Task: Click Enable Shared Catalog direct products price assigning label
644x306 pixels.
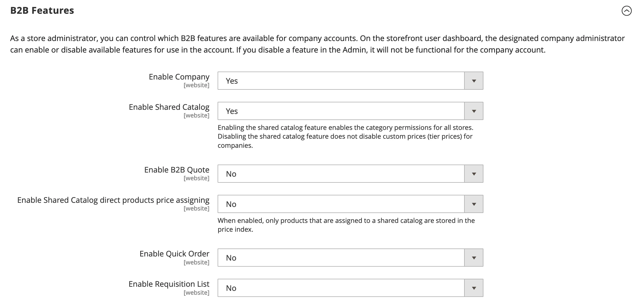Action: (113, 200)
